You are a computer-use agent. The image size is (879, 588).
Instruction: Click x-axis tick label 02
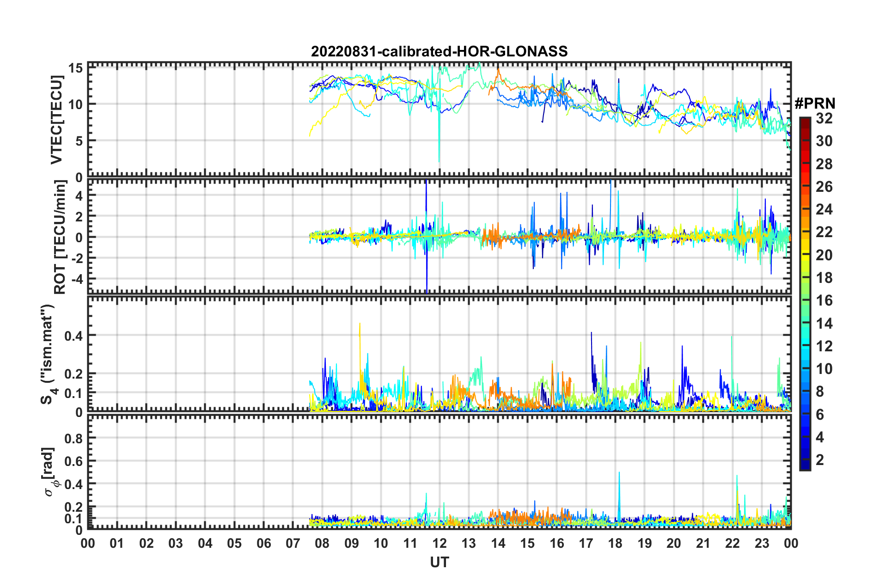point(146,543)
